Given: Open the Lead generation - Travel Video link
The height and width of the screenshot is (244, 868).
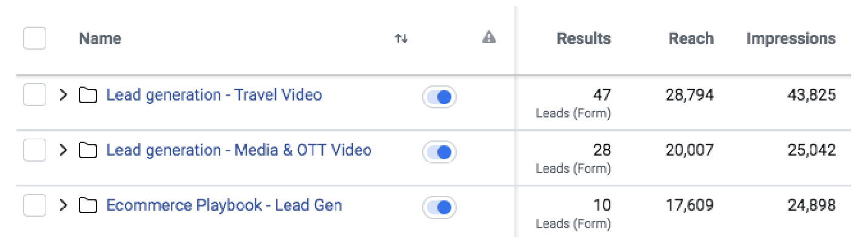Looking at the screenshot, I should tap(214, 95).
